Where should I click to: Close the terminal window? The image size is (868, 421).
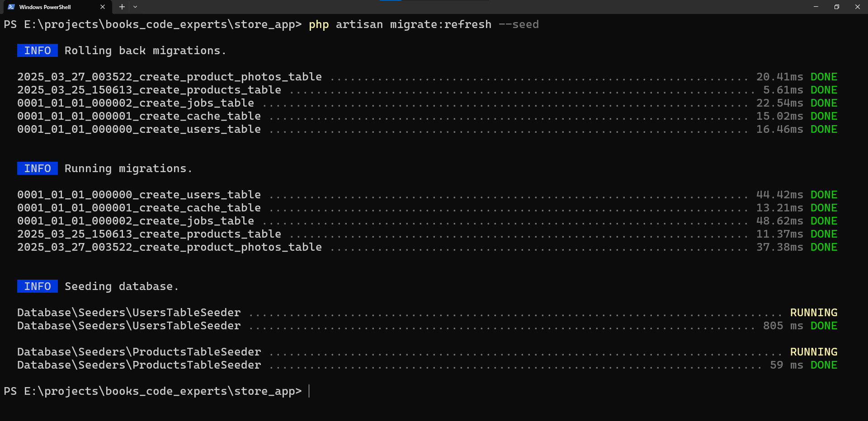(858, 7)
